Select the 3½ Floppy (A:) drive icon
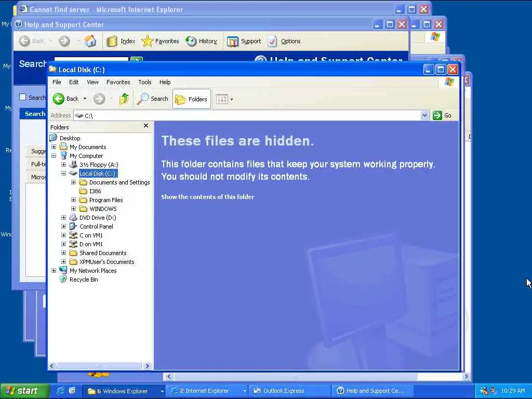The height and width of the screenshot is (399, 532). [73, 165]
